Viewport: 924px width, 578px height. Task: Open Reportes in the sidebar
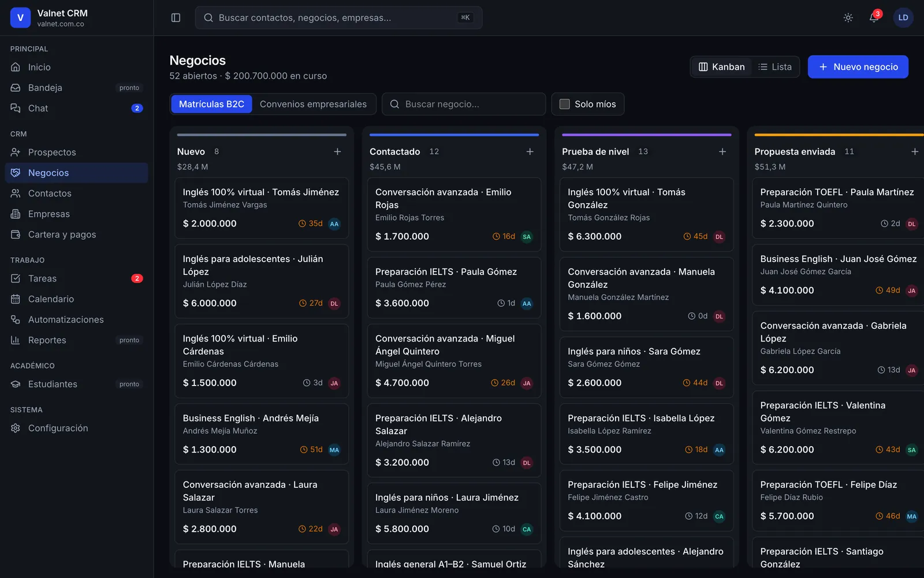coord(76,340)
